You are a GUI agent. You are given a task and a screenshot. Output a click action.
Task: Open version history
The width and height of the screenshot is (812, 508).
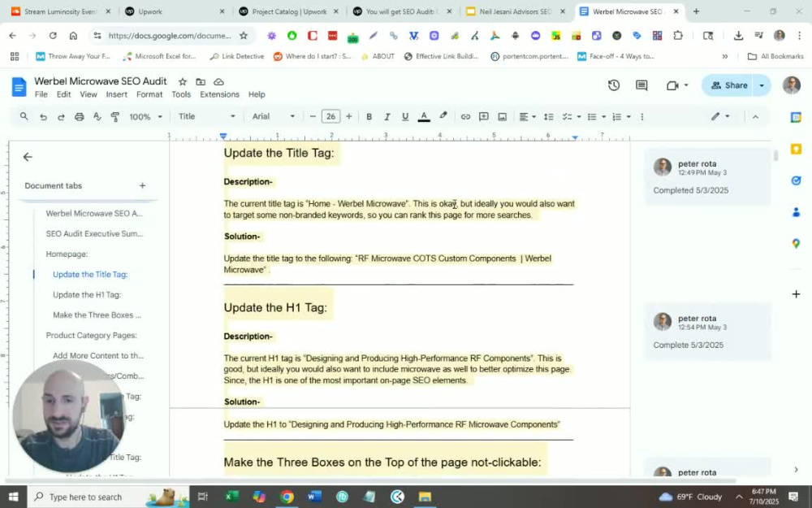(x=614, y=85)
